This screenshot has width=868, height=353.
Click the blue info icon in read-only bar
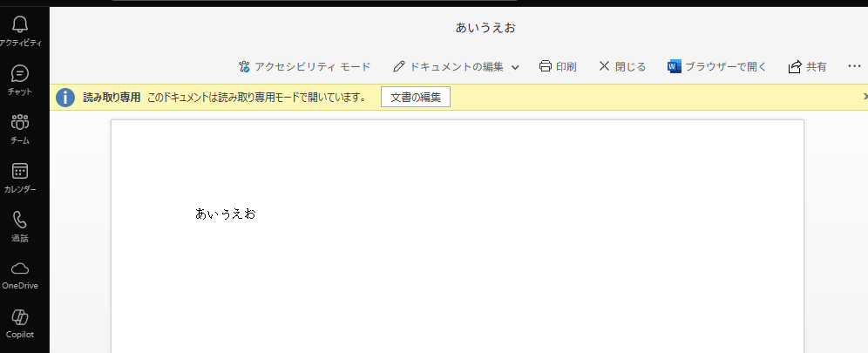pos(65,98)
